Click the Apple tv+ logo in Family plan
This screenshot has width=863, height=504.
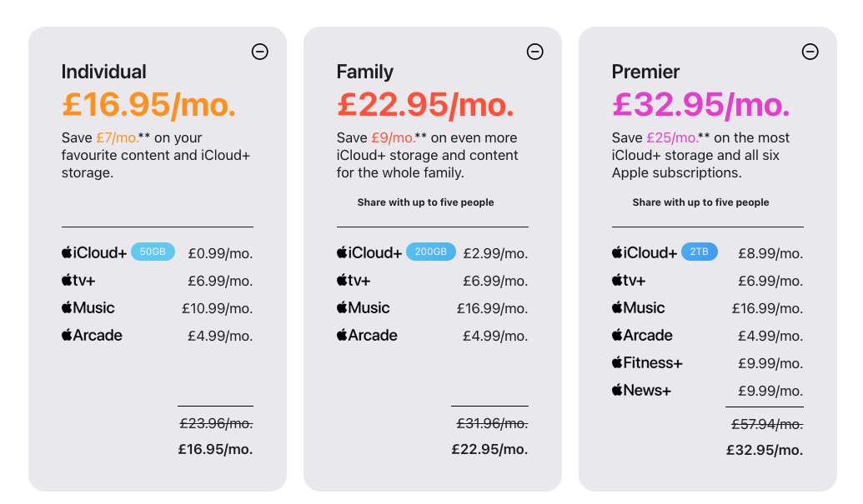[354, 280]
